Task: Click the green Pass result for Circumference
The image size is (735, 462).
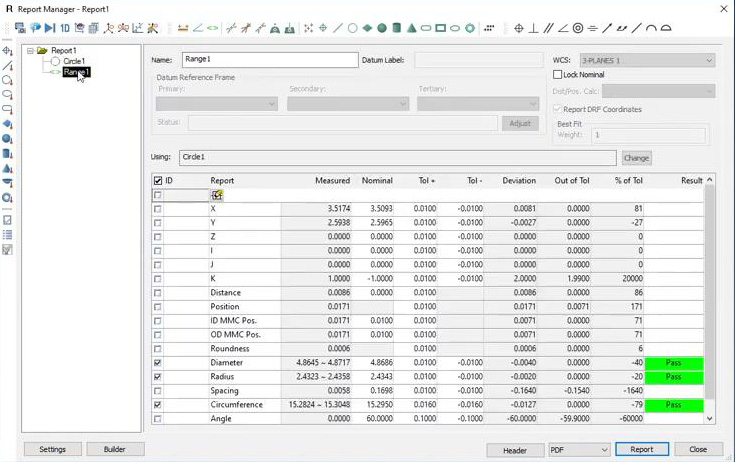Action: coord(674,405)
